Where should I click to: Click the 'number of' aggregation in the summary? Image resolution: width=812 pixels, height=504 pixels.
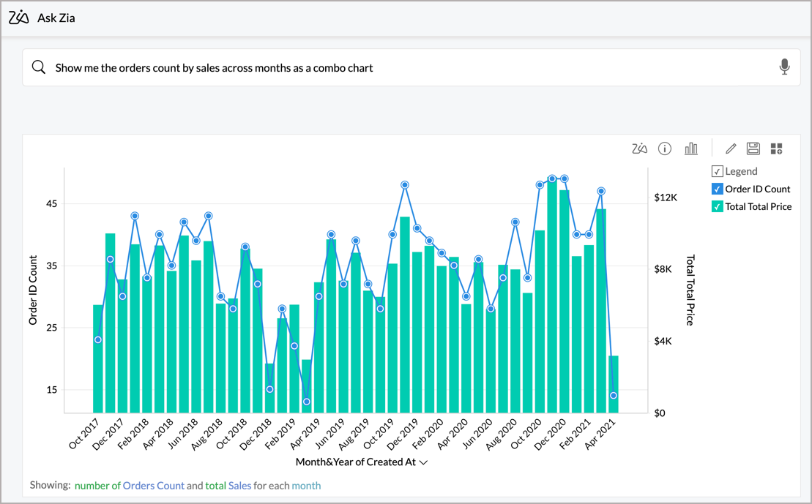click(97, 485)
